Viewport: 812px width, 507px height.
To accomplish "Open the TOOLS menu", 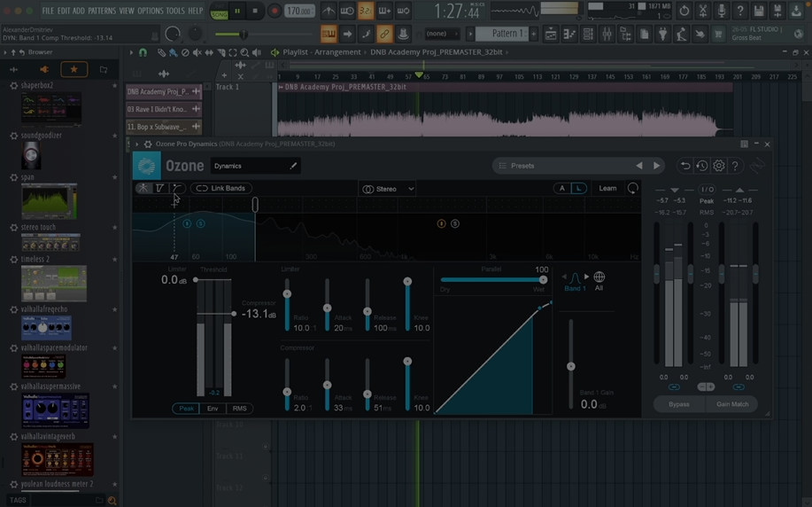I will [x=175, y=11].
